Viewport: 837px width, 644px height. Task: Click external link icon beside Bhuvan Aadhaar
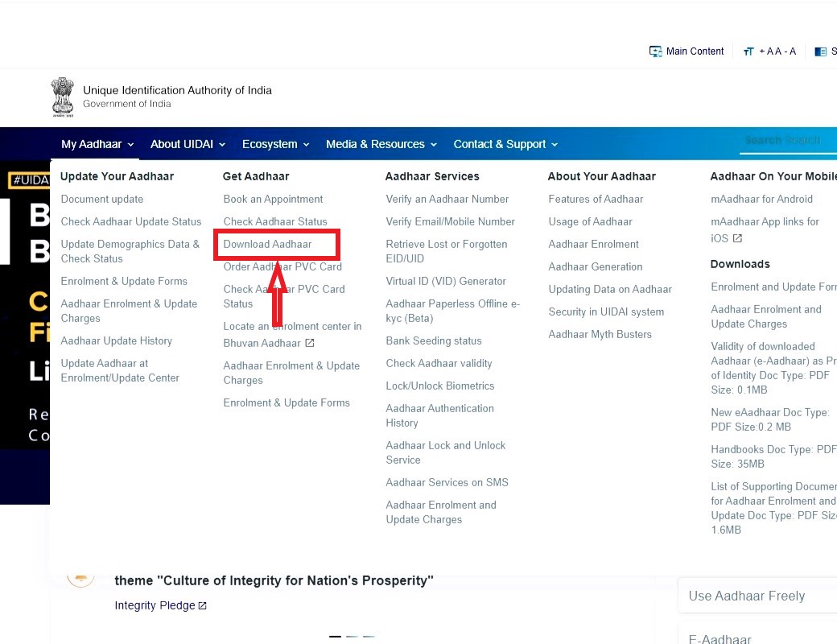(x=310, y=343)
